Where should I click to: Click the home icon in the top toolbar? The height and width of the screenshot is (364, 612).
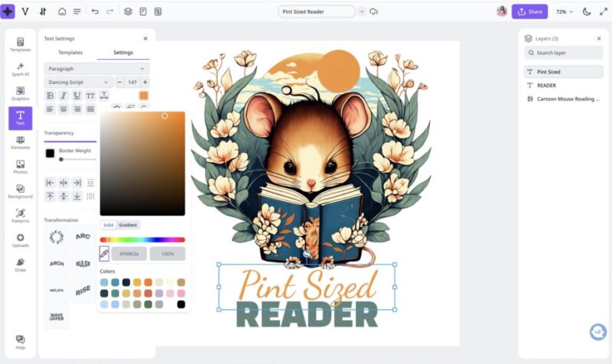[62, 11]
